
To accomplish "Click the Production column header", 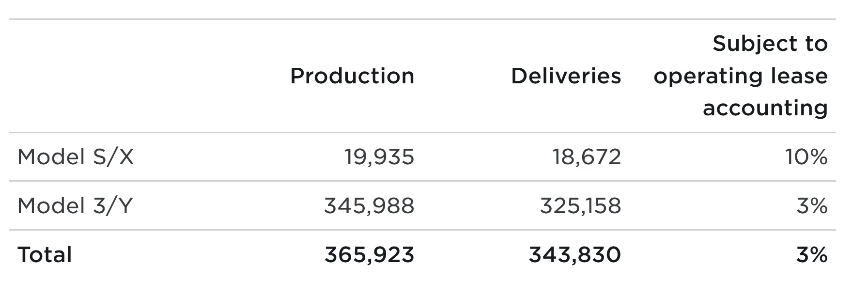I will (x=352, y=76).
